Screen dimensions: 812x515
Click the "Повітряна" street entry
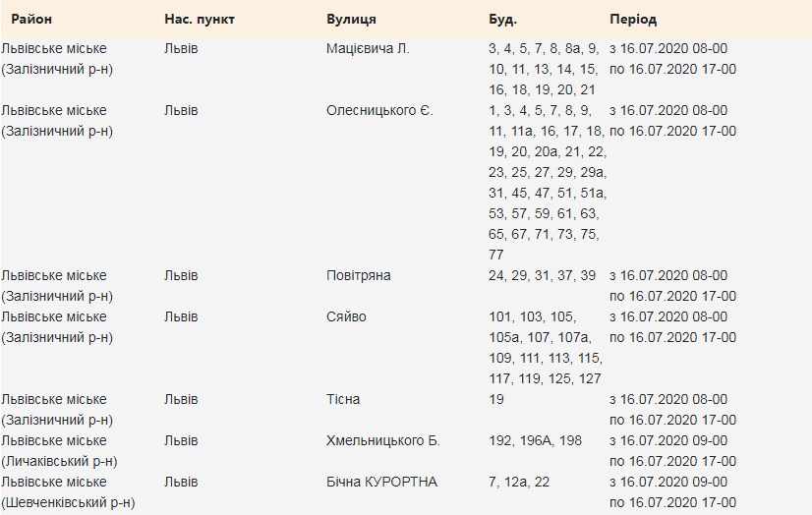point(359,275)
